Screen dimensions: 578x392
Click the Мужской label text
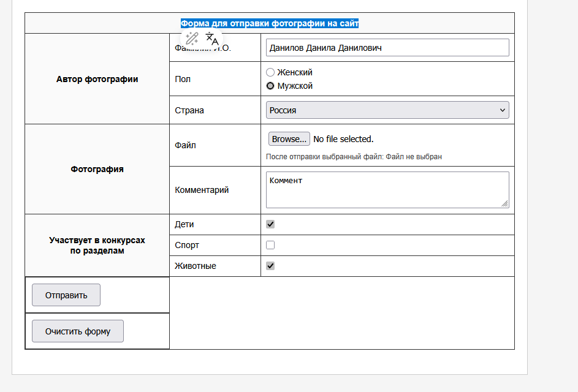(x=295, y=86)
